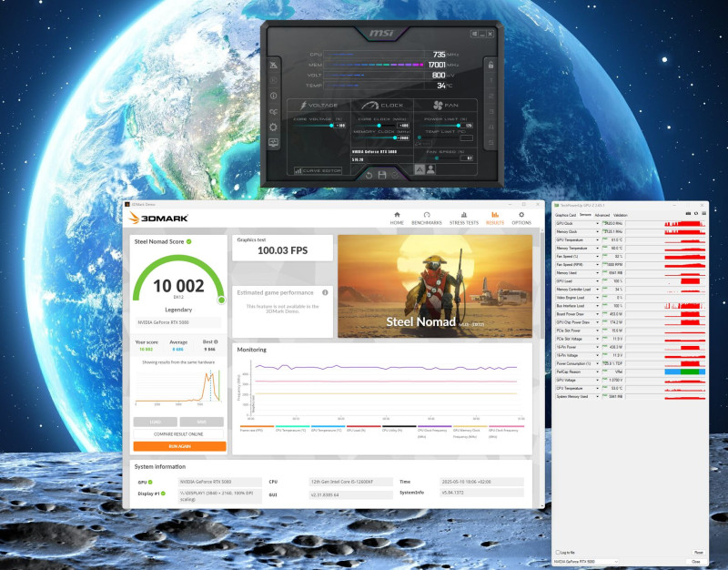Click the orange RUN AGAIN button
Image resolution: width=728 pixels, height=570 pixels.
click(179, 446)
